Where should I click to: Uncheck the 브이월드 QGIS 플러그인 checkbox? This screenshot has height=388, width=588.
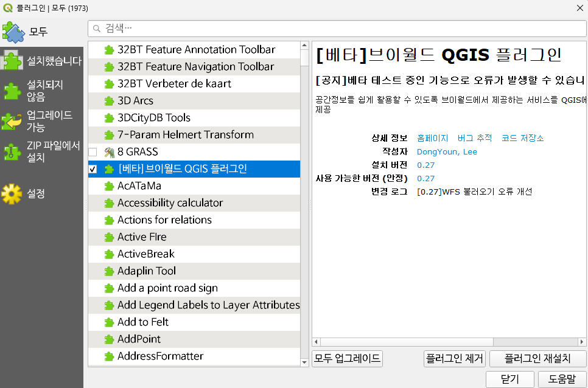pos(93,169)
